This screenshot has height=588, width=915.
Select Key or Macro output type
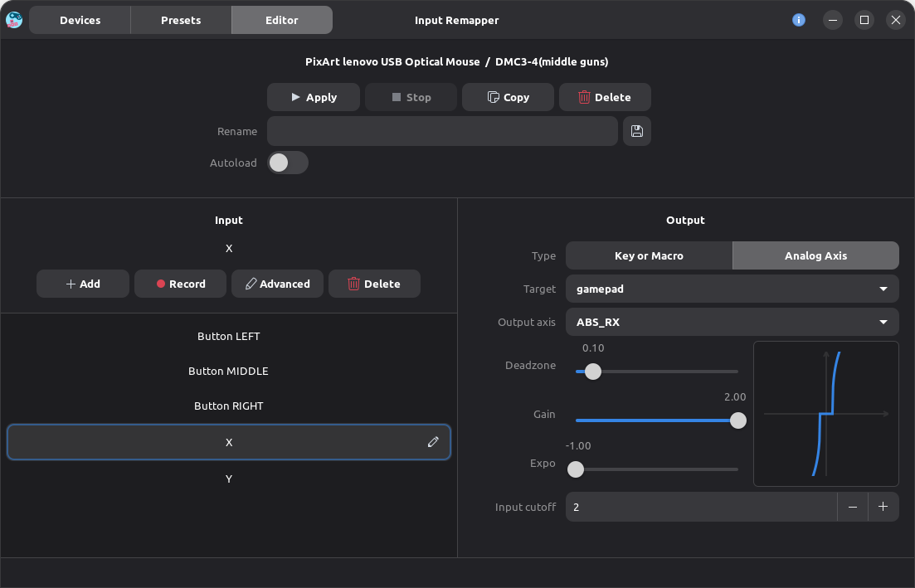pos(649,255)
